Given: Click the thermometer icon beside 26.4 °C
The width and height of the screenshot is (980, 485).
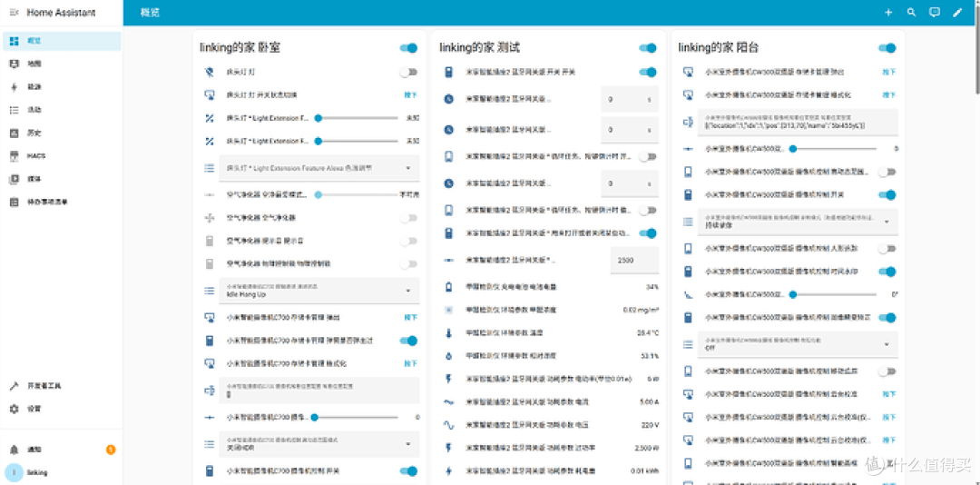Looking at the screenshot, I should pos(448,333).
